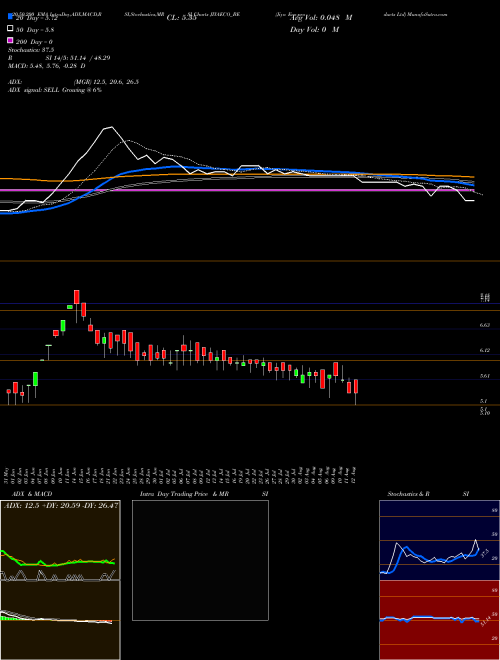Viewport: 500px width, 660px height.
Task: Click the 'Stochastics: 37.5' readout
Action: (x=31, y=50)
